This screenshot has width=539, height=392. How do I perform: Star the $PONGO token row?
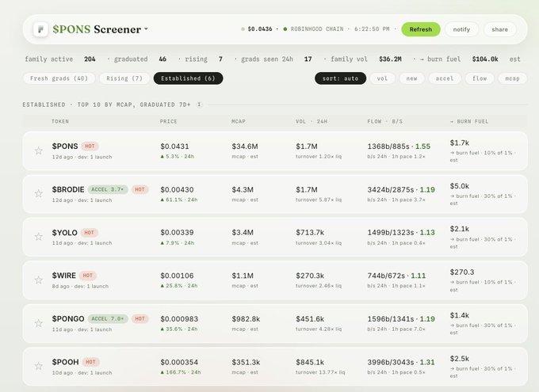[x=39, y=323]
